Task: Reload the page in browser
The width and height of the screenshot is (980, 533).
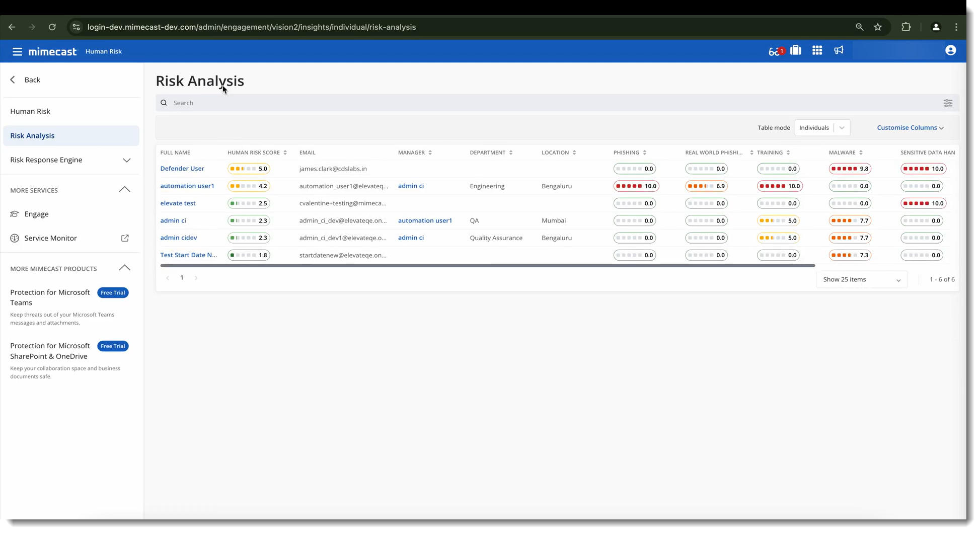Action: coord(52,27)
